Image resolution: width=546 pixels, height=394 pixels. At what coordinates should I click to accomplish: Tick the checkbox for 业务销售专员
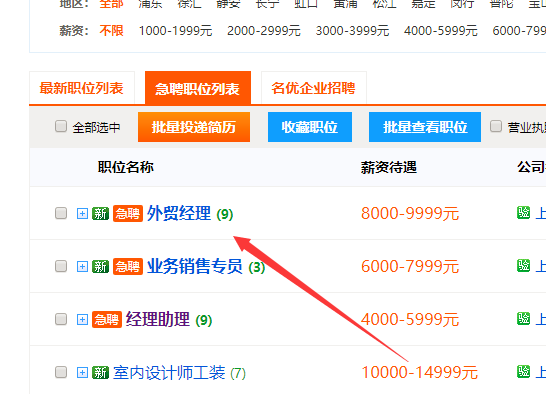pos(61,266)
